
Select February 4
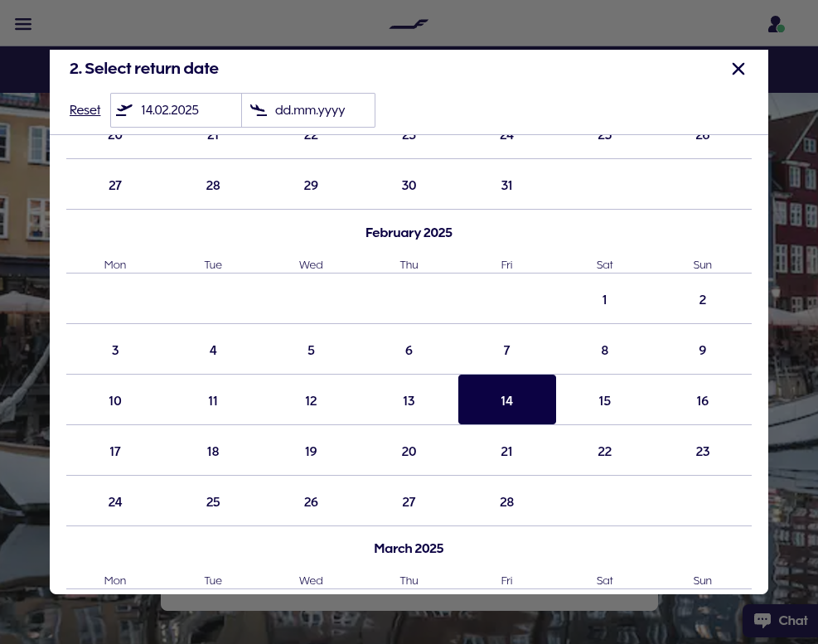click(x=213, y=351)
